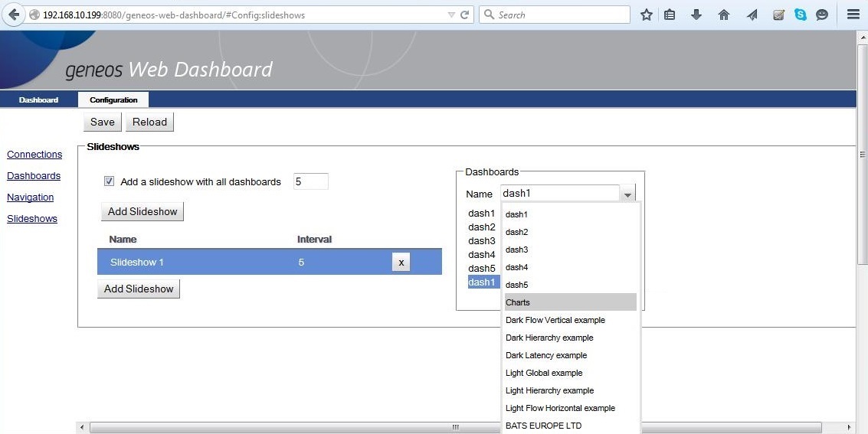Click the browser back arrow button
Viewport: 868px width, 434px height.
click(x=14, y=15)
